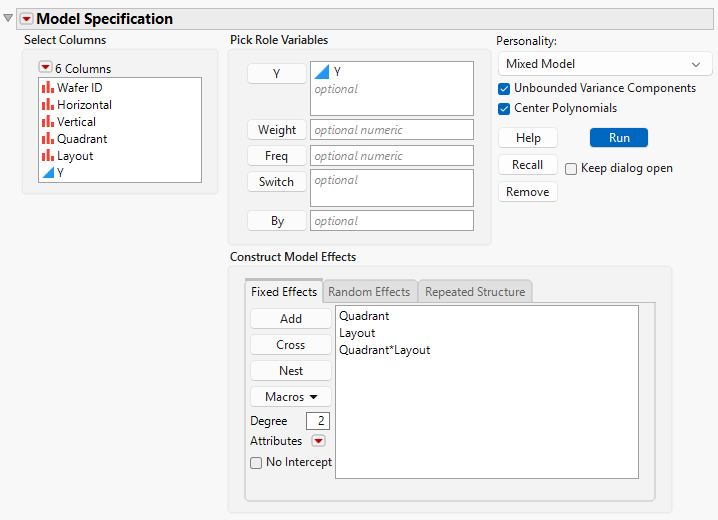Select the Y variable in Y role box
The height and width of the screenshot is (520, 718).
337,72
